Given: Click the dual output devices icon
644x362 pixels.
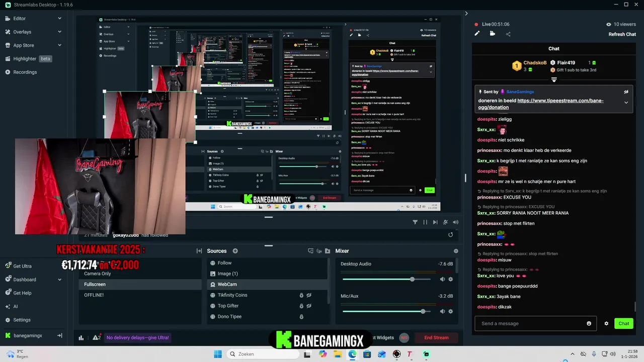Looking at the screenshot, I should click(310, 251).
